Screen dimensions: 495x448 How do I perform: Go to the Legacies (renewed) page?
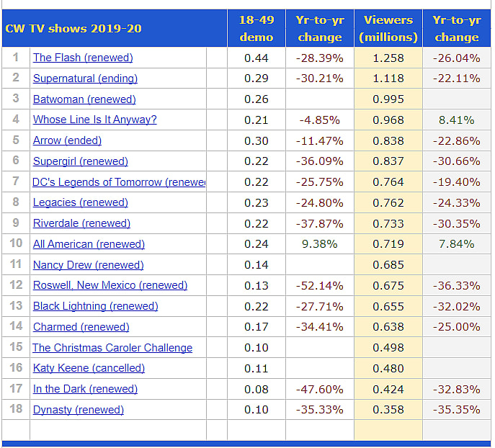point(80,202)
